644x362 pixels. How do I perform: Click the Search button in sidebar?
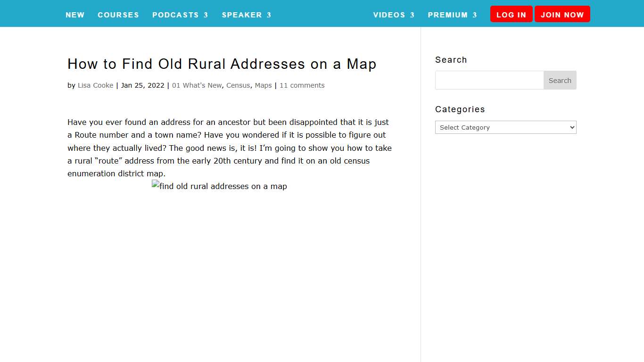(560, 80)
